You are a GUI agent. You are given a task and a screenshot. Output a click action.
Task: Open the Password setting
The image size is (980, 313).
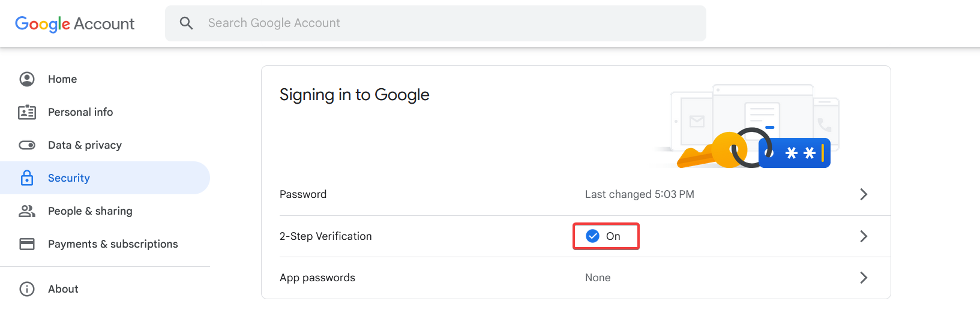[x=303, y=194]
